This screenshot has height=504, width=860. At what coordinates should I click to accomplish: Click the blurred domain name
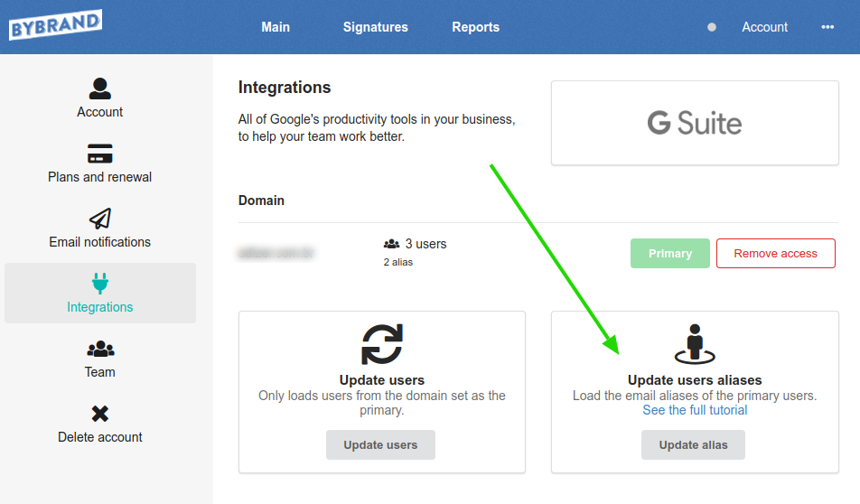point(276,254)
